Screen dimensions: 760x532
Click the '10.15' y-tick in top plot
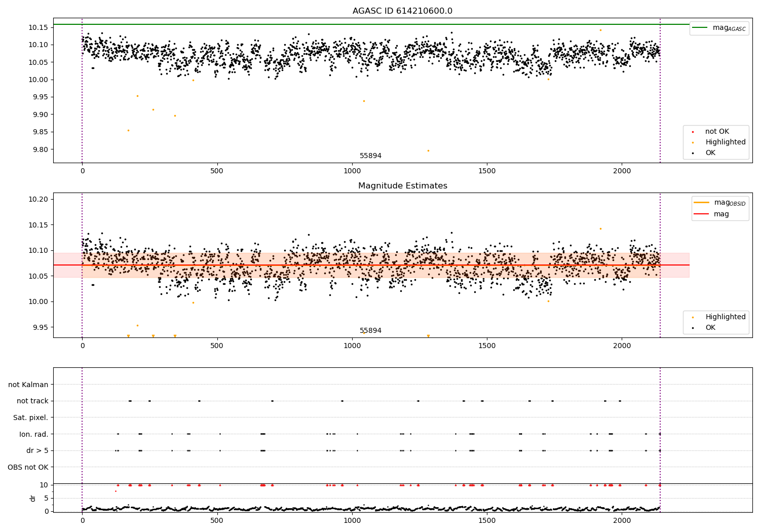point(39,27)
